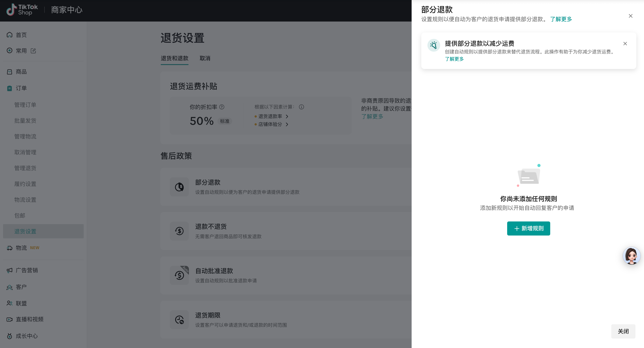Viewport: 644px width, 348px height.
Task: Click the edit icon beside 常用
Action: click(33, 51)
